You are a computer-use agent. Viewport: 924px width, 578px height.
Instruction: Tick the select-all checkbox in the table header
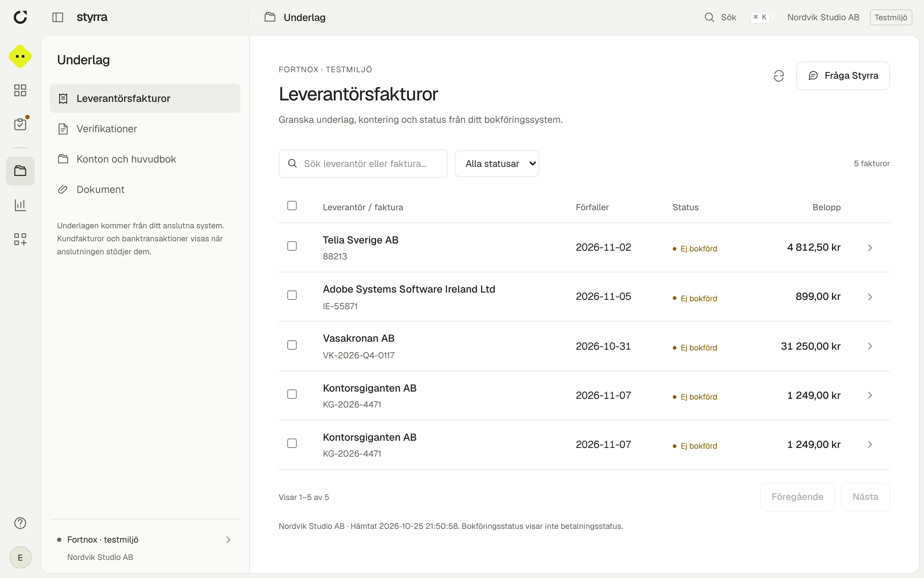click(x=292, y=206)
